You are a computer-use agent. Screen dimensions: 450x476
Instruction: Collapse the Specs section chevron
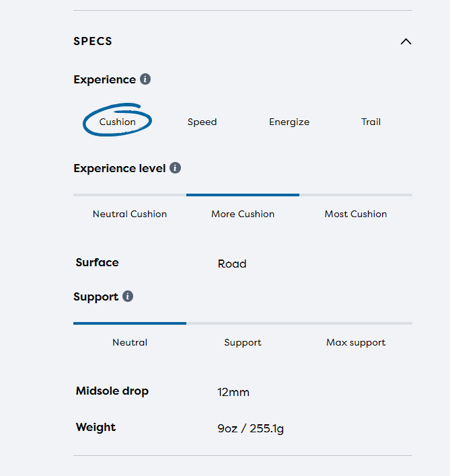coord(406,42)
